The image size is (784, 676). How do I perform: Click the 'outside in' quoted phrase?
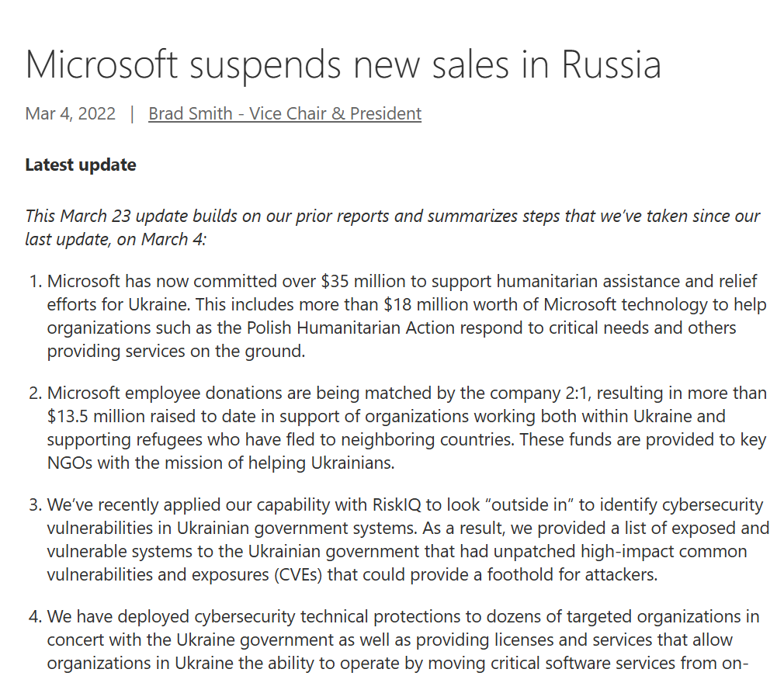(530, 505)
